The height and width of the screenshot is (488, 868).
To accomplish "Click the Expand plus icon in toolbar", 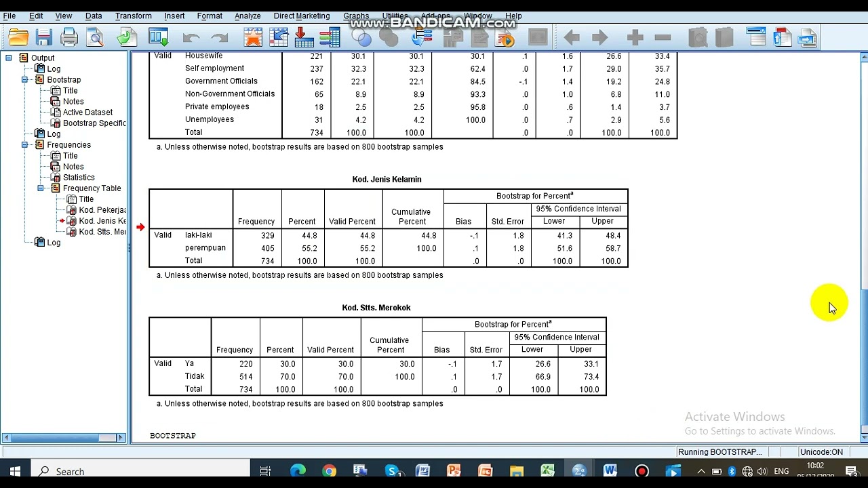I will point(635,38).
